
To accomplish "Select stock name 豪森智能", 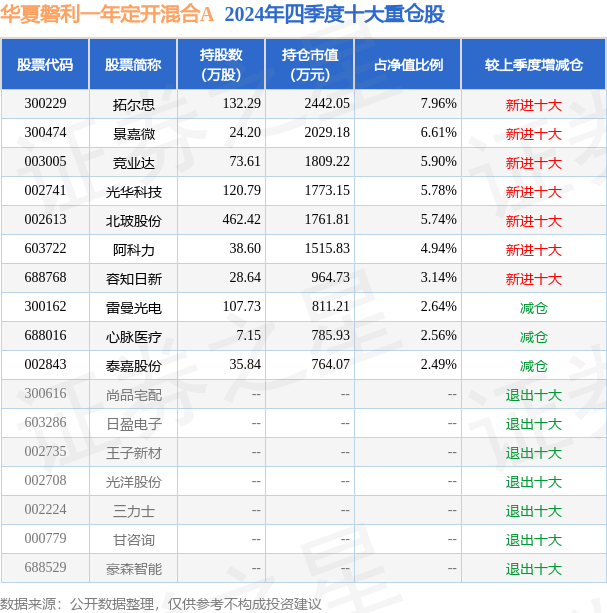I will tap(134, 568).
